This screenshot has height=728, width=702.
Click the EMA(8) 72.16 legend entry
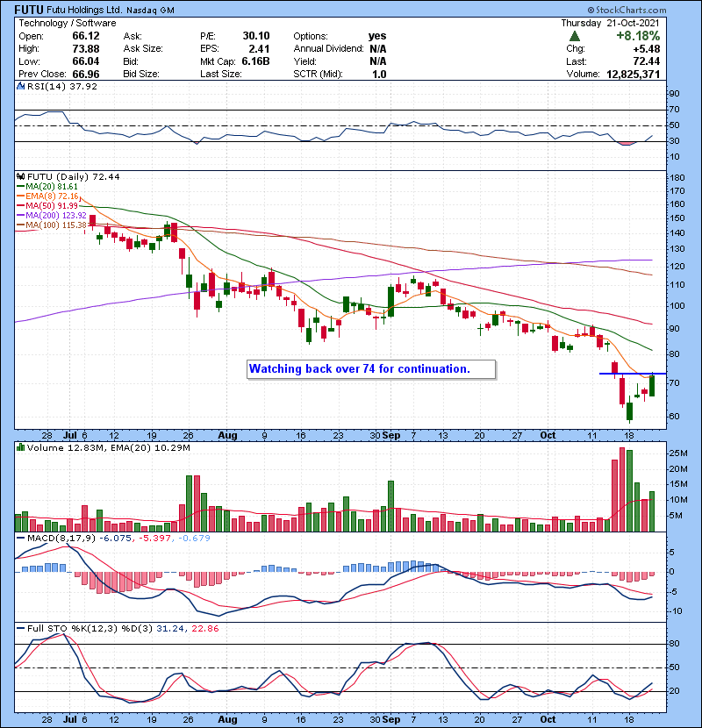coord(48,196)
